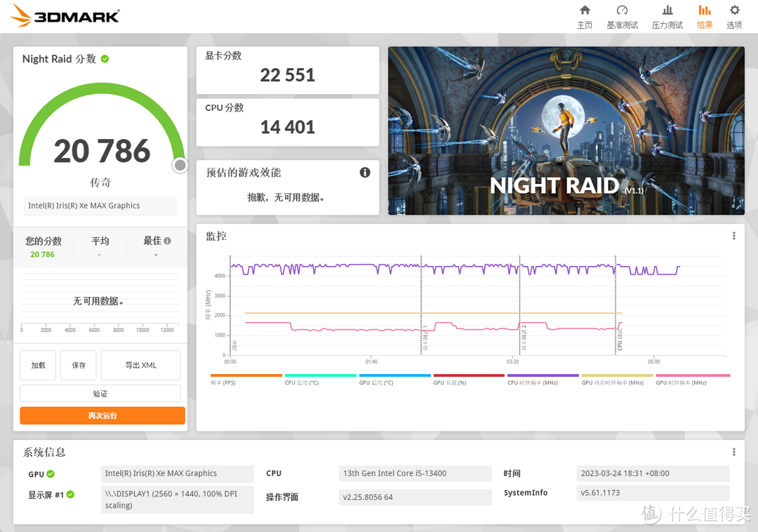The image size is (758, 532).
Task: Click the GPU field in 系统信息
Action: click(177, 474)
